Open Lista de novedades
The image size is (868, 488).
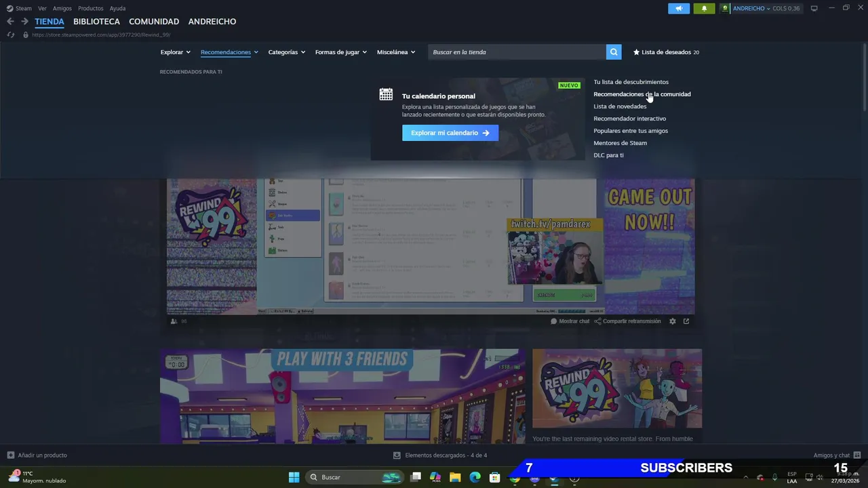(x=620, y=106)
